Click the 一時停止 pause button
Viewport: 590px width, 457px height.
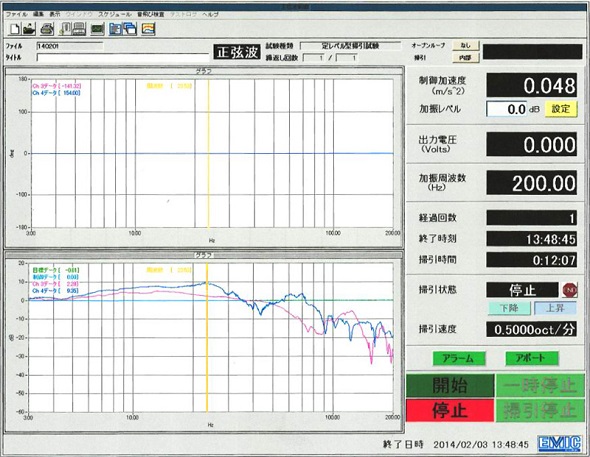(539, 385)
